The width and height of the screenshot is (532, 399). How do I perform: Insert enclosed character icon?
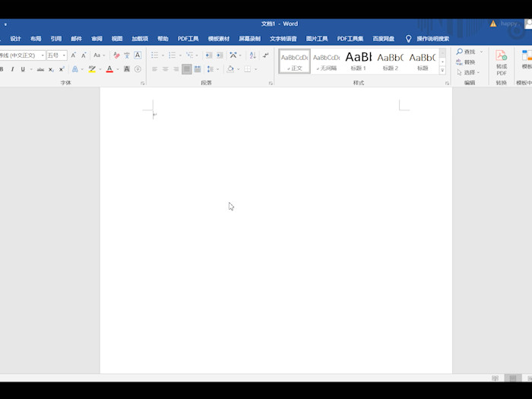[x=138, y=69]
